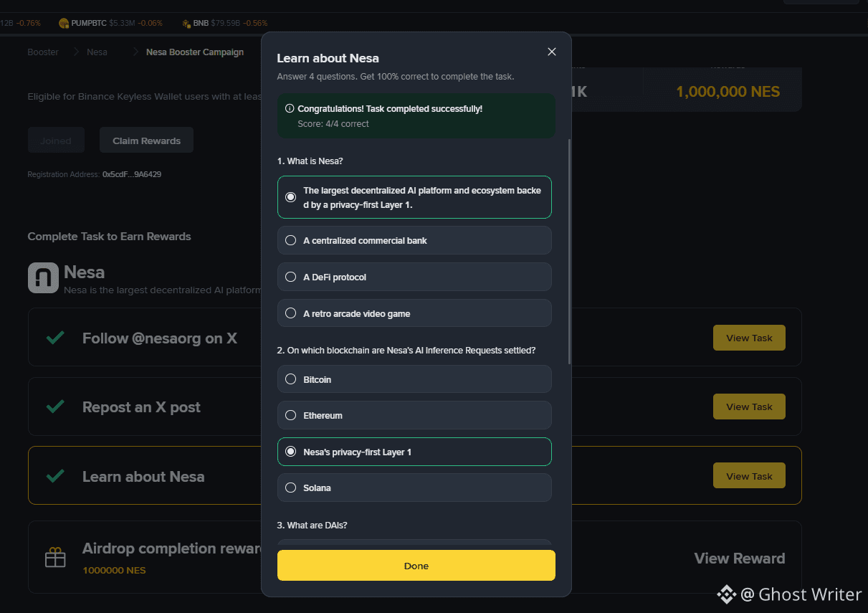Click 'Repost an X post' task title
Viewport: 868px width, 613px height.
click(141, 407)
